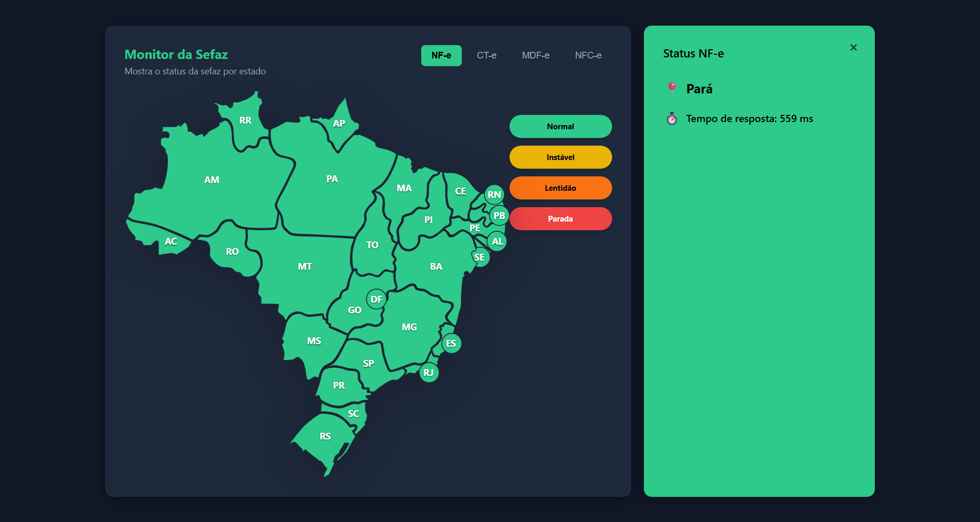The height and width of the screenshot is (522, 980).
Task: Click the orange Lentidão legend pill
Action: click(560, 188)
